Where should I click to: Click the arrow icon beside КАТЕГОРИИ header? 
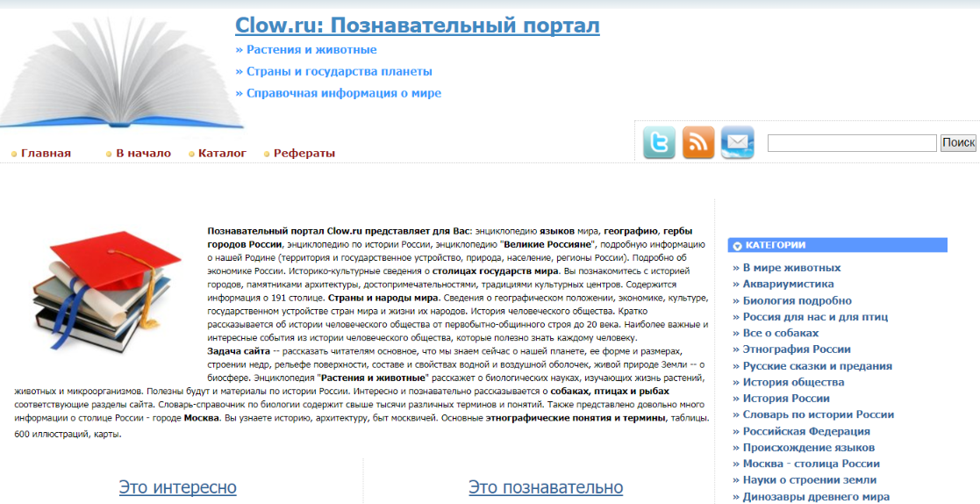pos(737,246)
